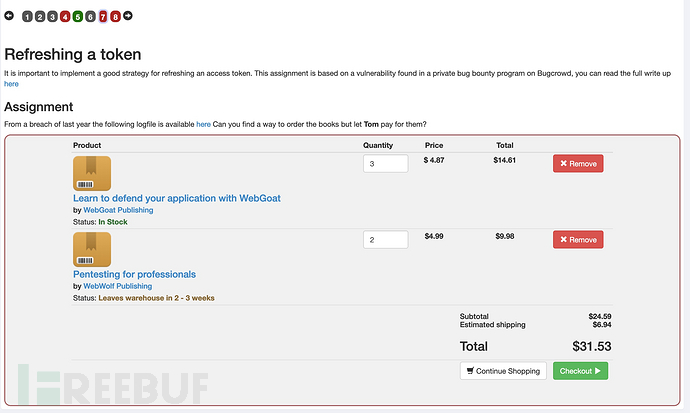Image resolution: width=690 pixels, height=413 pixels.
Task: Click the previous page arrow icon
Action: click(9, 16)
